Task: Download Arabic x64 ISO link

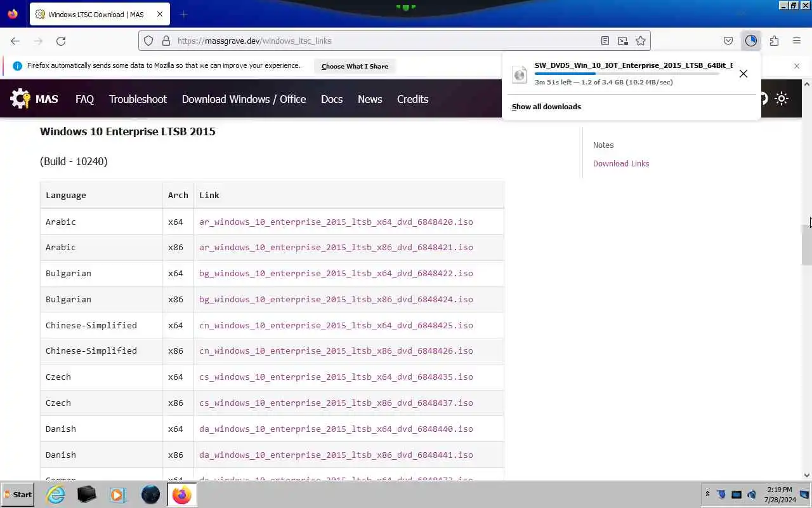Action: 336,222
